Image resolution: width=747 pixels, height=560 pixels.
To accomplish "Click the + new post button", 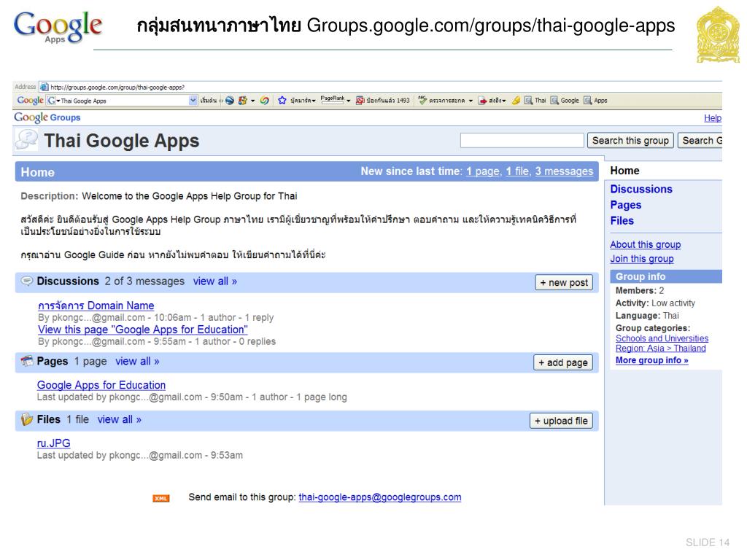I will [564, 282].
